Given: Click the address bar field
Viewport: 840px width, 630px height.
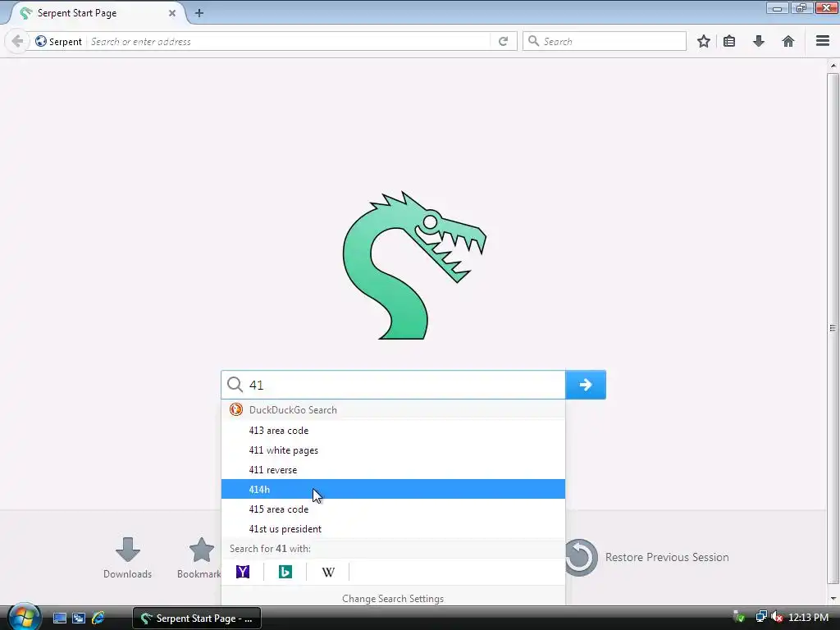Looking at the screenshot, I should click(290, 41).
